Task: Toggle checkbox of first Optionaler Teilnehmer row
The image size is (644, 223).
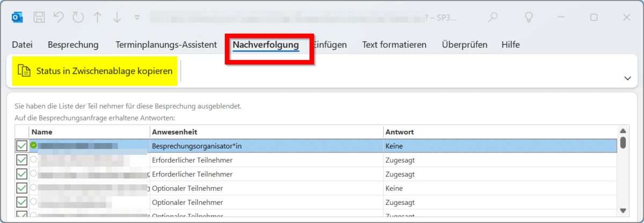Action: (x=21, y=188)
